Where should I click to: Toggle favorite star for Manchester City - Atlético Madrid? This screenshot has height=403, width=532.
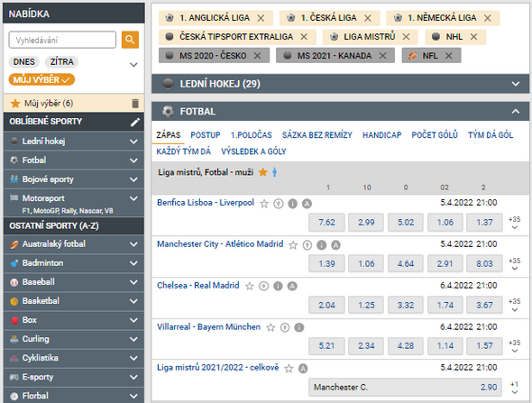(x=293, y=245)
